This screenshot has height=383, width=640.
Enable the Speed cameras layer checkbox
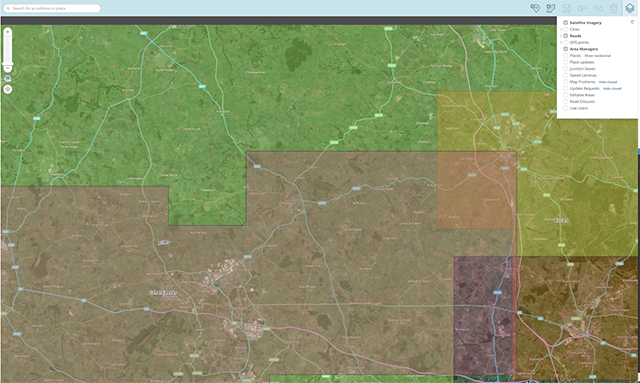(x=566, y=75)
